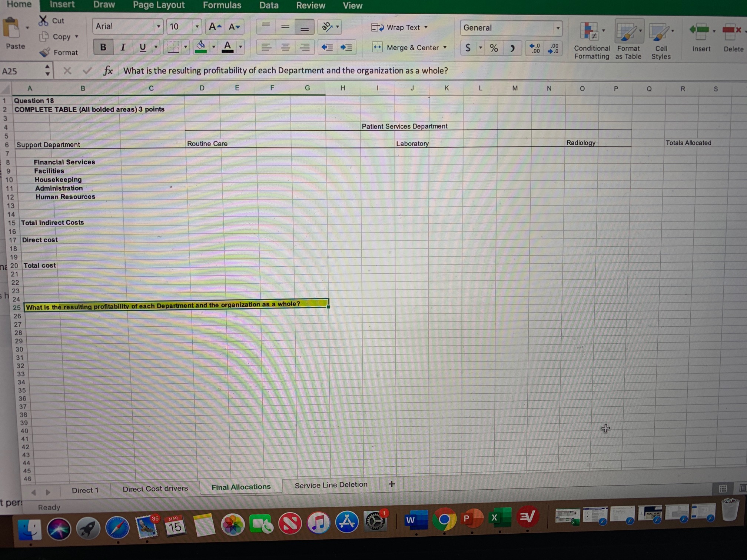
Task: Toggle italic formatting
Action: [123, 47]
